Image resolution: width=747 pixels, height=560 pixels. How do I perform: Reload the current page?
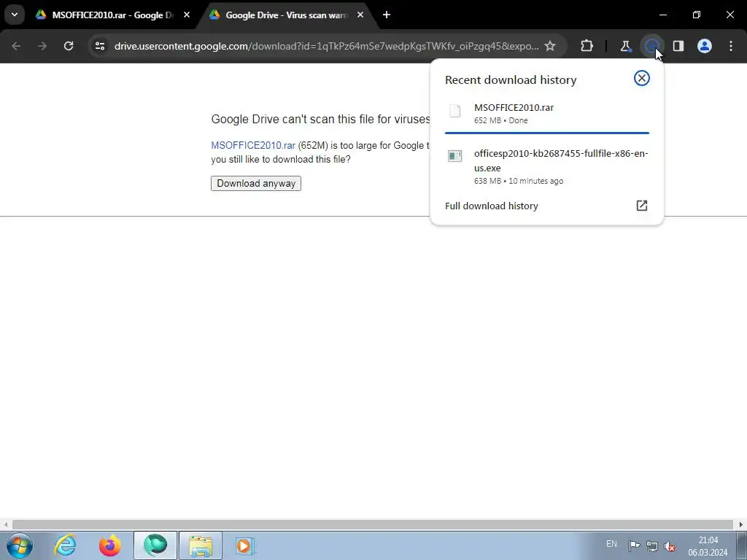pos(69,46)
